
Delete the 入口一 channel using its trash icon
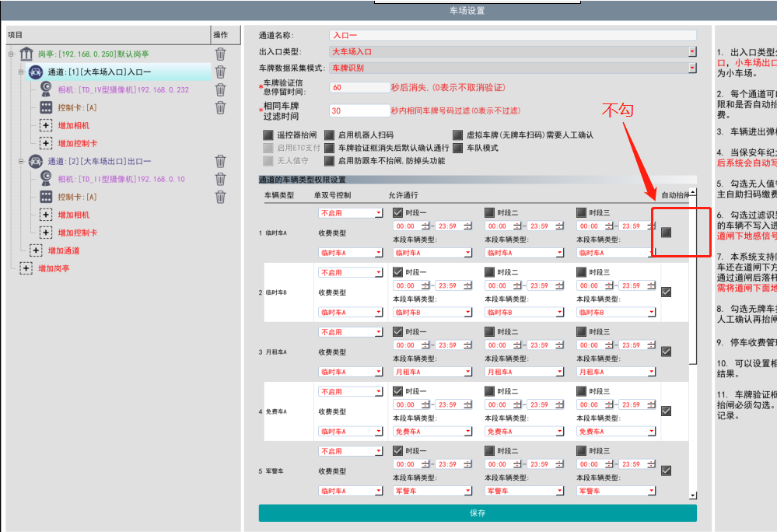click(x=221, y=72)
